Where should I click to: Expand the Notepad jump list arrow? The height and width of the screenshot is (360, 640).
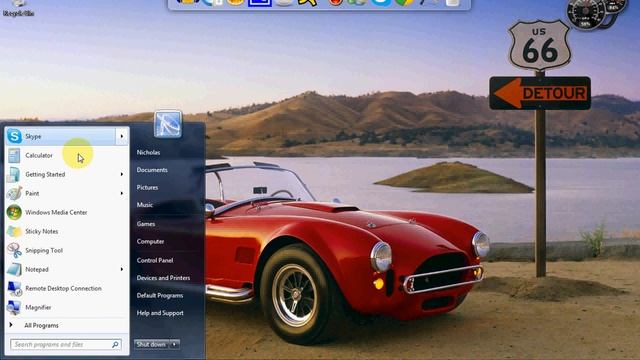(122, 269)
